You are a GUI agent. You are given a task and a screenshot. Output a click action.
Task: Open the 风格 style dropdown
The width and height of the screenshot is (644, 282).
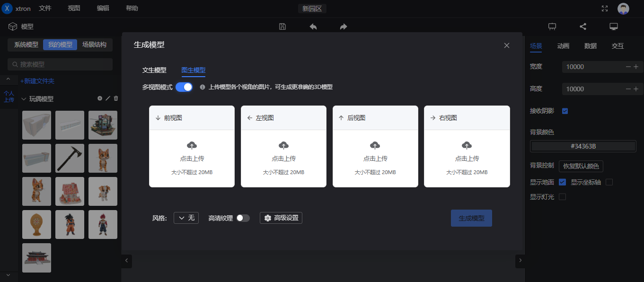click(186, 218)
